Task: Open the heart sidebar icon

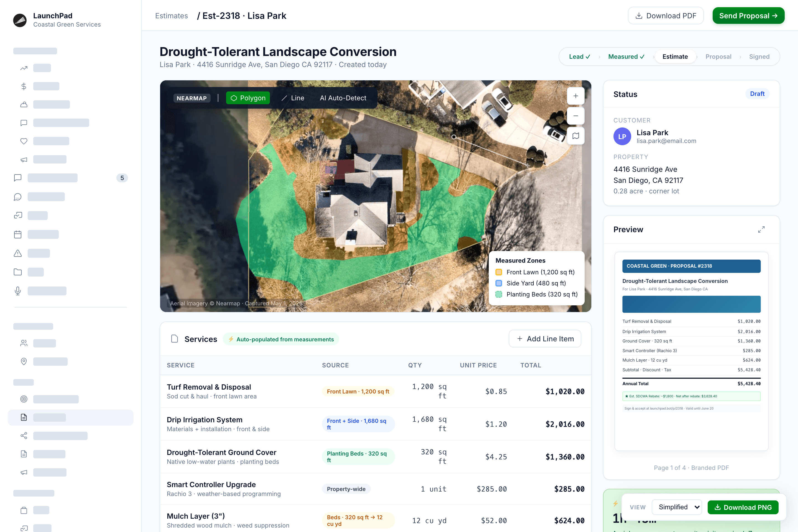Action: pos(24,141)
